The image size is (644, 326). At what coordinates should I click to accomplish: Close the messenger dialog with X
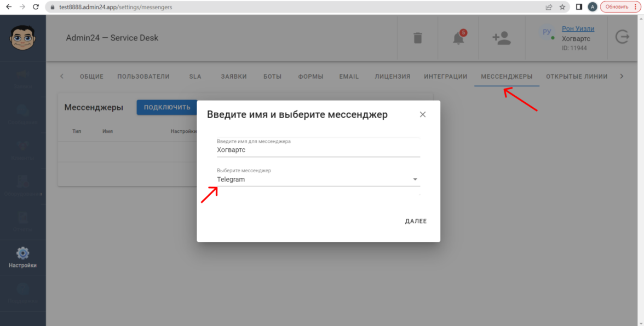pos(422,115)
